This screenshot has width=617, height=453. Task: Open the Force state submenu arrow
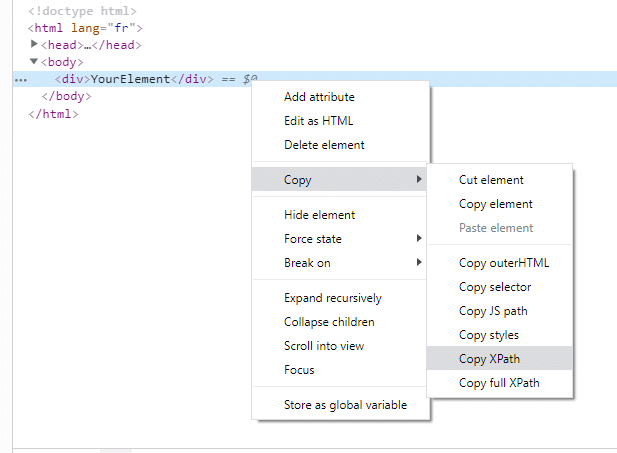[x=419, y=239]
